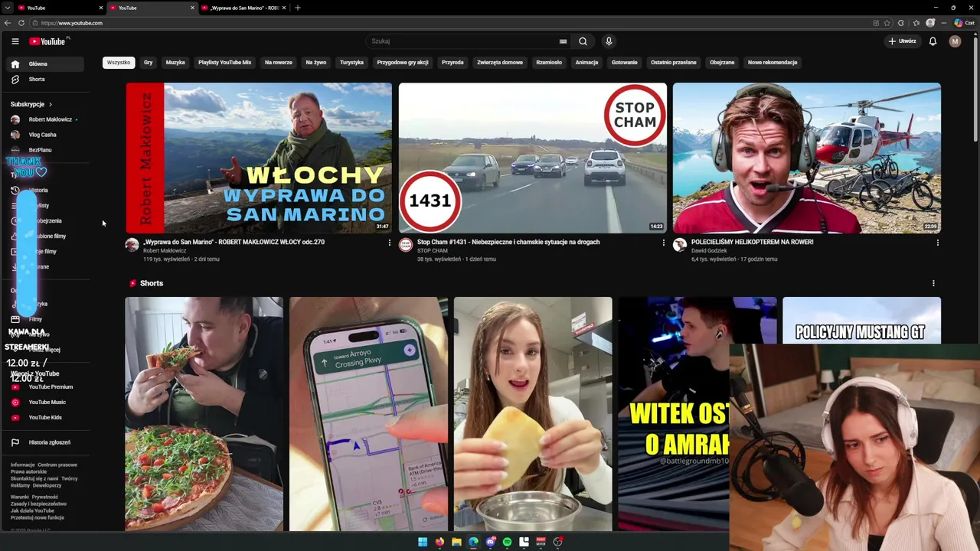The height and width of the screenshot is (551, 980).
Task: Play the helicopter bike video thumbnail
Action: click(807, 158)
